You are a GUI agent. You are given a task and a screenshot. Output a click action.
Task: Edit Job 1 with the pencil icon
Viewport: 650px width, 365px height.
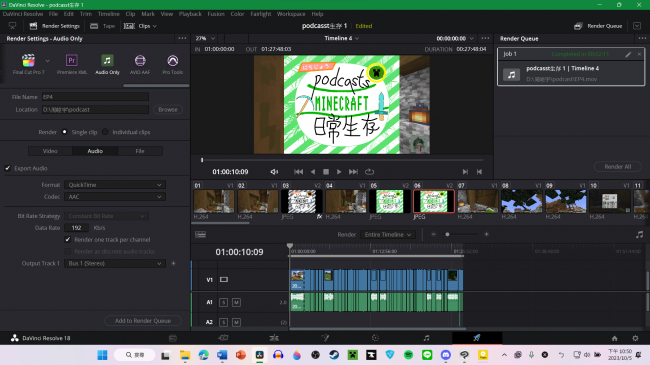click(x=628, y=54)
